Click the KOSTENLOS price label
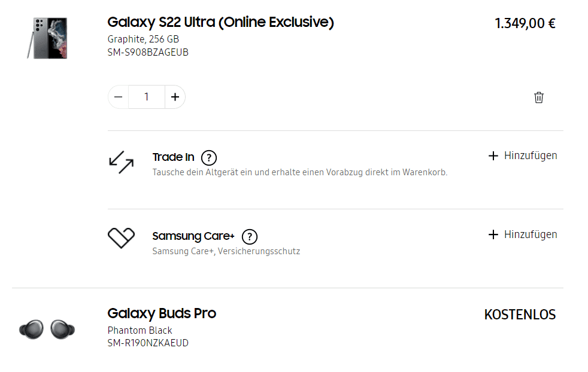 click(520, 315)
